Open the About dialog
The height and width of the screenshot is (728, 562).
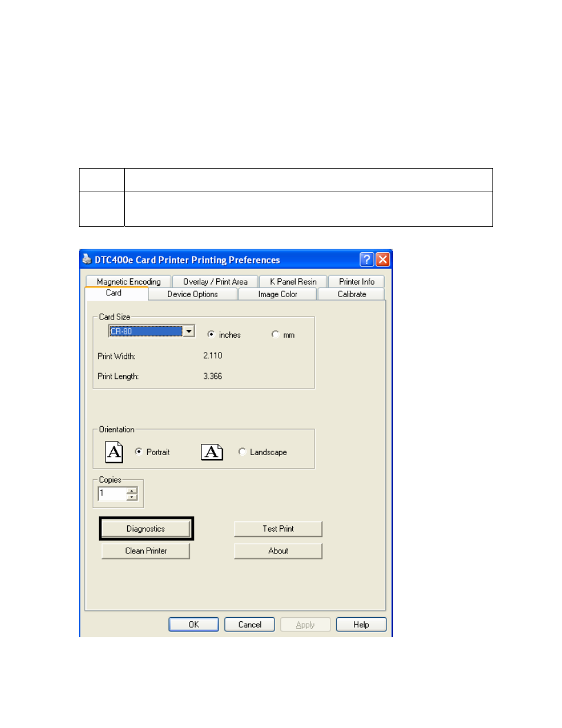(x=278, y=551)
